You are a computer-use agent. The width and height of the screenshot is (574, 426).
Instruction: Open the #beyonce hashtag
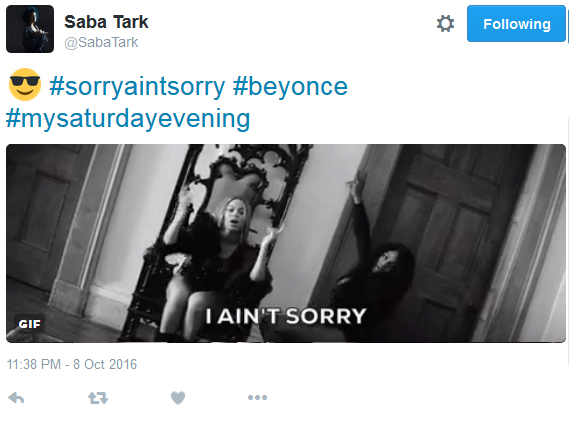tap(290, 87)
